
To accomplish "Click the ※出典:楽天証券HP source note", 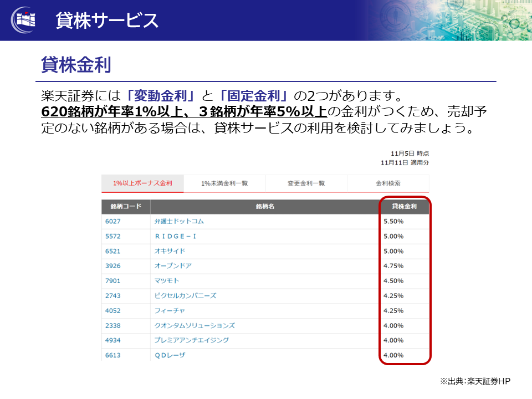I will 475,381.
